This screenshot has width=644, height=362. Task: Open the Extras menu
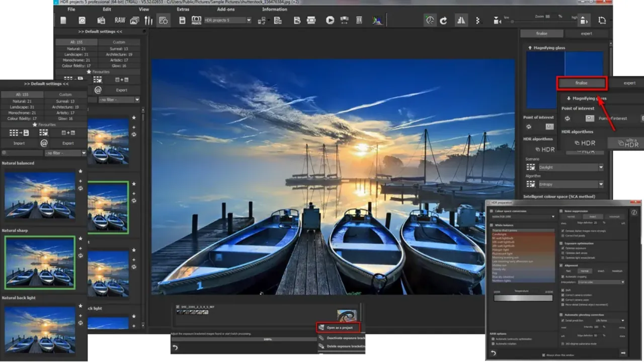[x=183, y=9]
